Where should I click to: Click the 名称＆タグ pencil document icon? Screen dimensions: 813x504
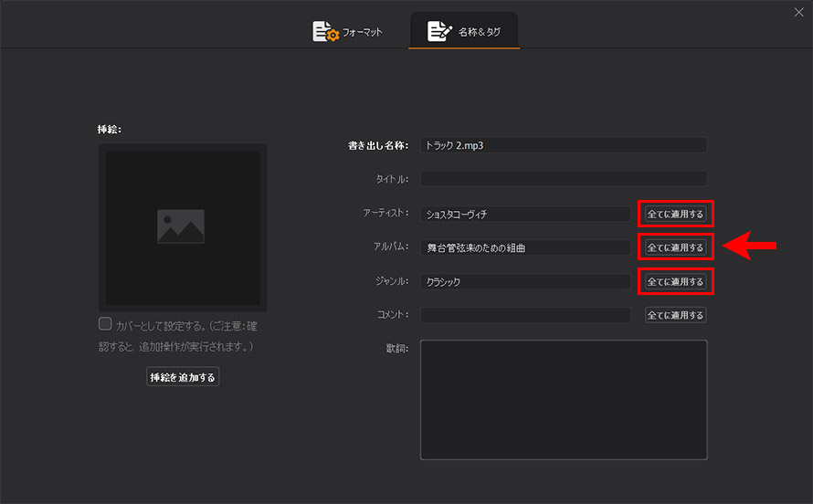click(439, 31)
